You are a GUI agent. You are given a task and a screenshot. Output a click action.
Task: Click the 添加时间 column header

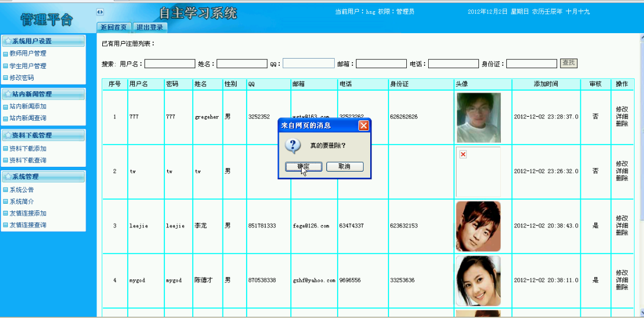coord(546,84)
